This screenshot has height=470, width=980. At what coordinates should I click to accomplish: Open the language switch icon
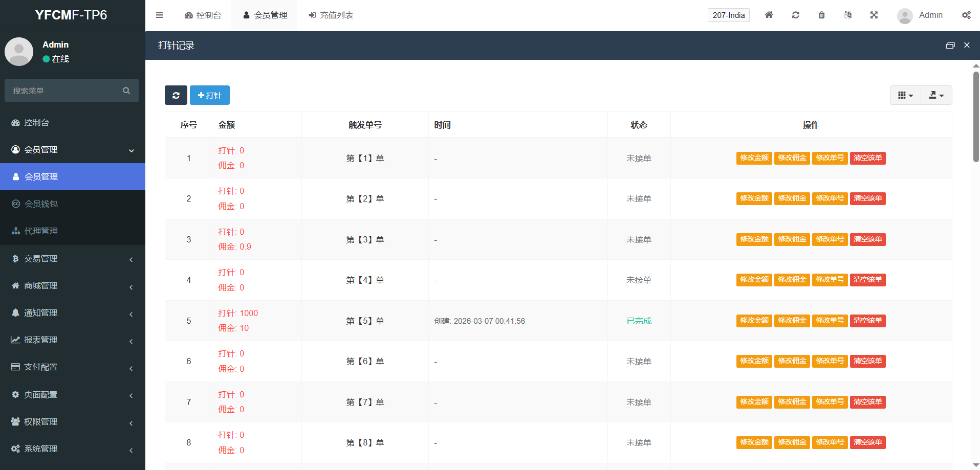click(x=848, y=15)
